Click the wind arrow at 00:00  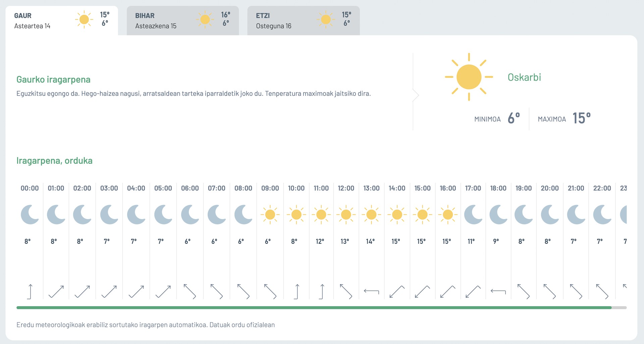coord(30,291)
